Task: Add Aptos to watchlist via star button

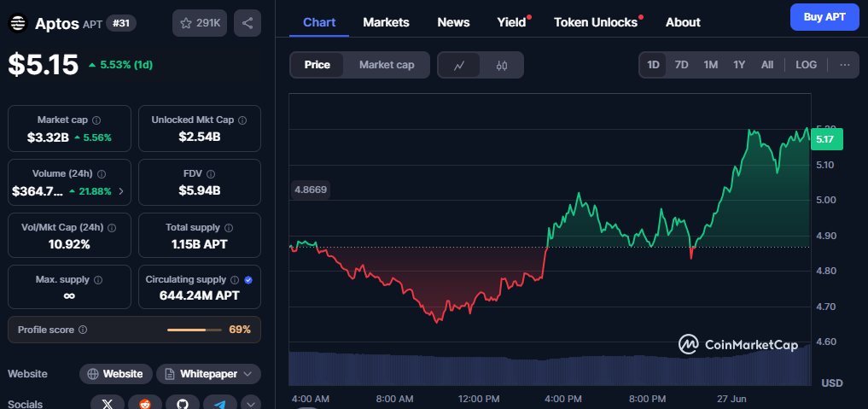Action: (x=200, y=23)
